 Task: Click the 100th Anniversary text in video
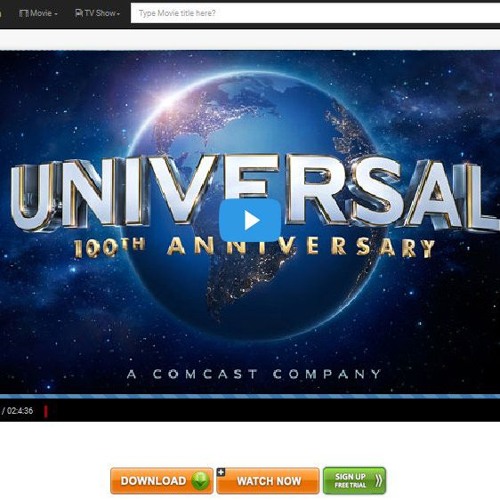coord(254,247)
